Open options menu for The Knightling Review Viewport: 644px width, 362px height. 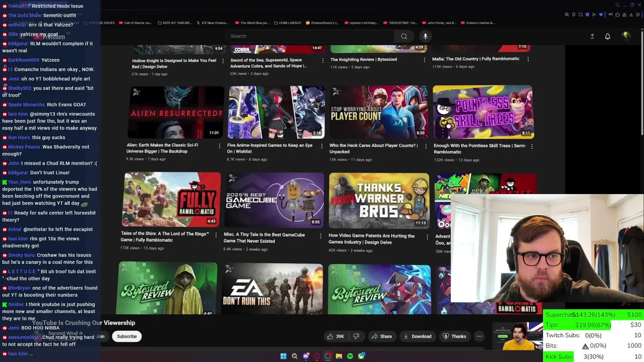click(x=424, y=60)
